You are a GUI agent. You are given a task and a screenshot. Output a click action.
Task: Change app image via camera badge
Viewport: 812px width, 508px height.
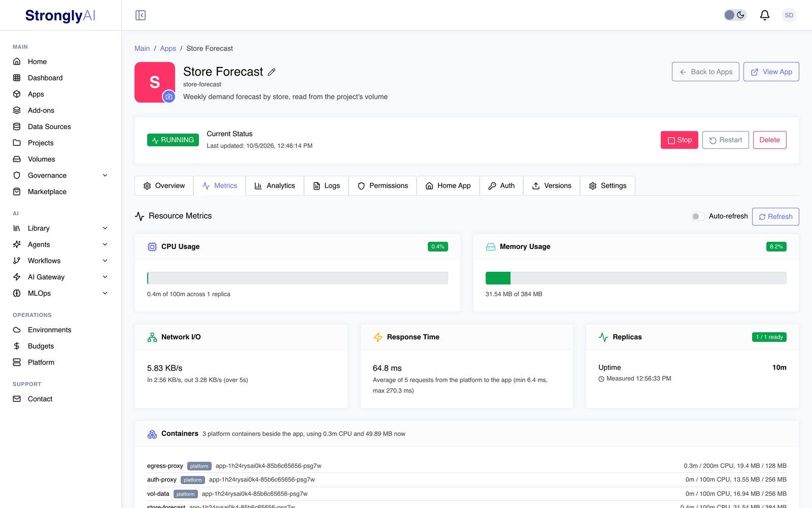point(169,97)
